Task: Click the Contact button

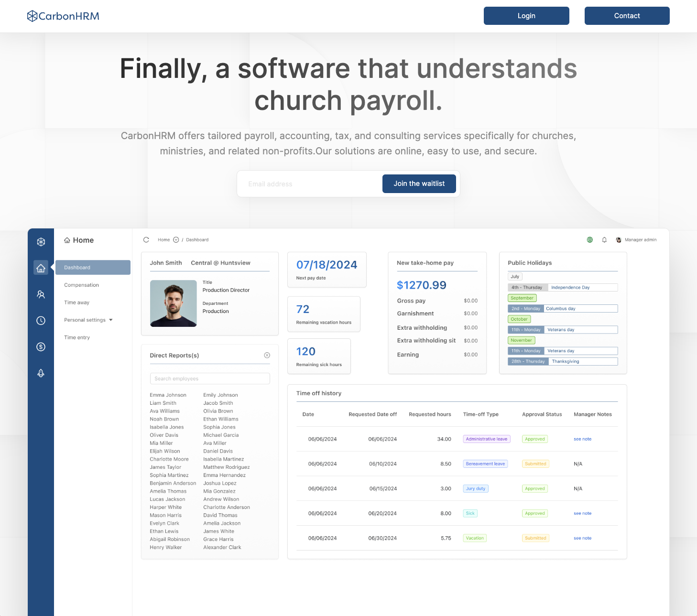Action: [x=627, y=16]
